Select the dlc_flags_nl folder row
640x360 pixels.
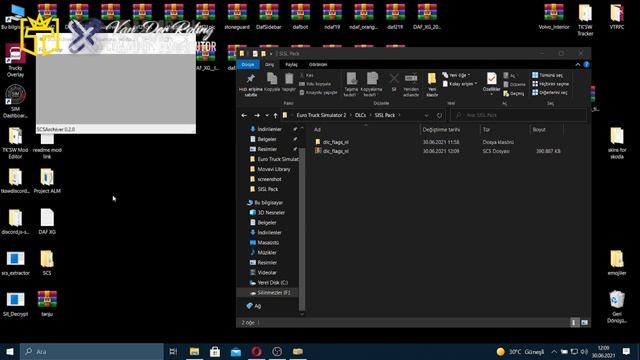click(x=440, y=142)
